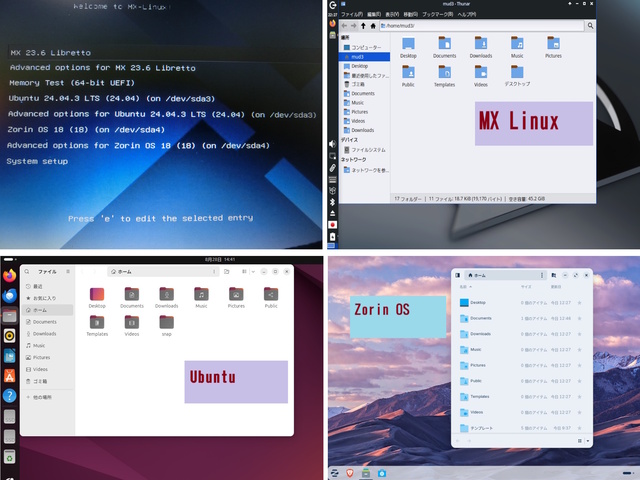
Task: Click the home icon in Thunar toolbar
Action: click(373, 26)
